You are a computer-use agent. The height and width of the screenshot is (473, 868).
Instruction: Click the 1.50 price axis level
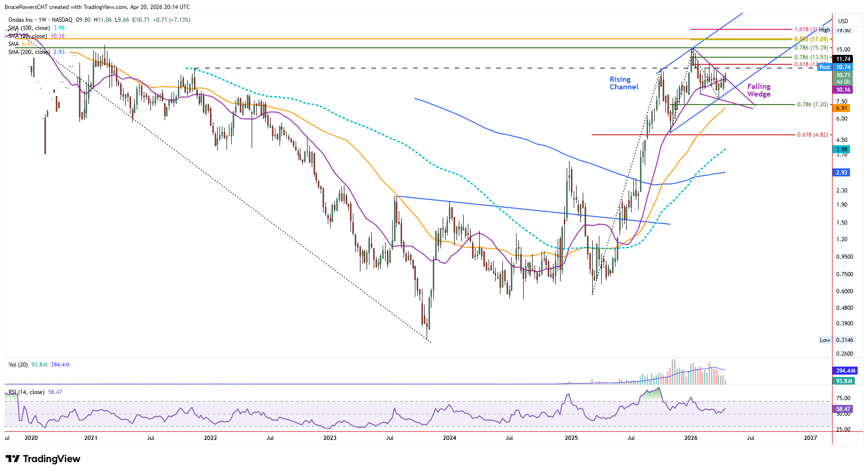842,223
